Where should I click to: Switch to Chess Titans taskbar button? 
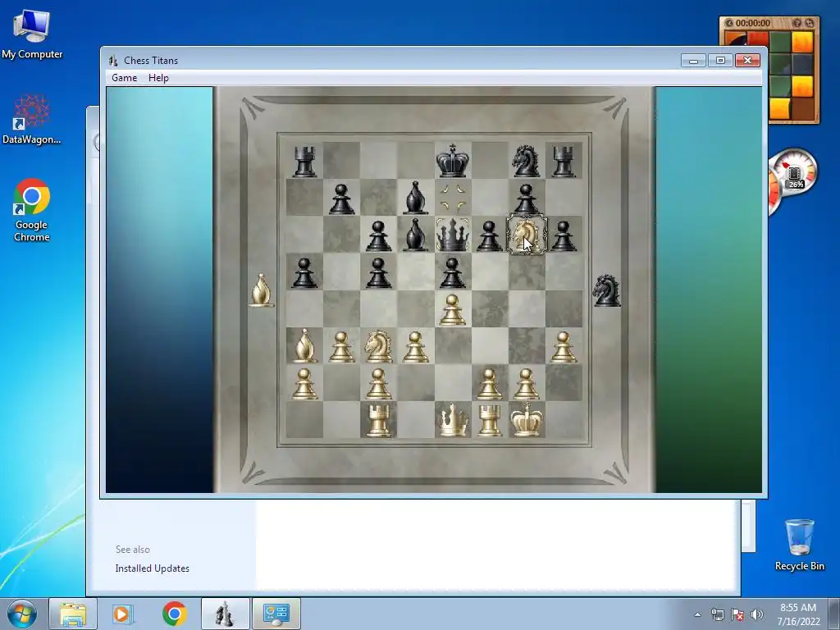tap(225, 614)
